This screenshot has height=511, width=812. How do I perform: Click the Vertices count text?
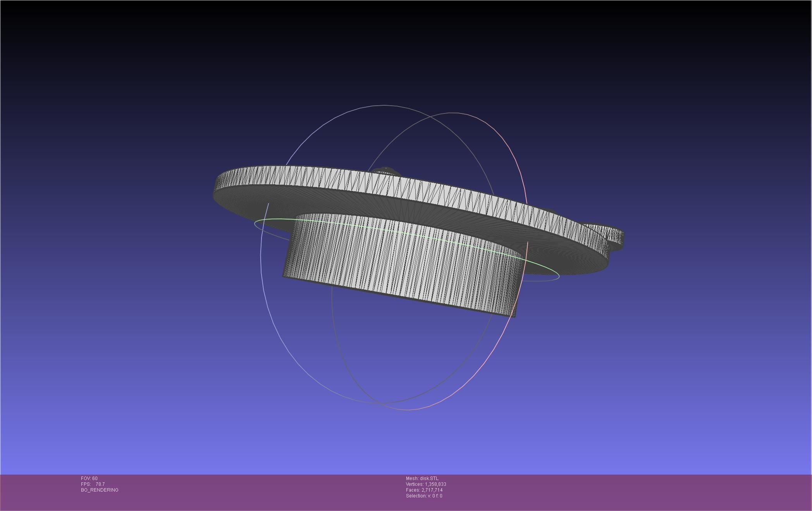click(x=426, y=484)
